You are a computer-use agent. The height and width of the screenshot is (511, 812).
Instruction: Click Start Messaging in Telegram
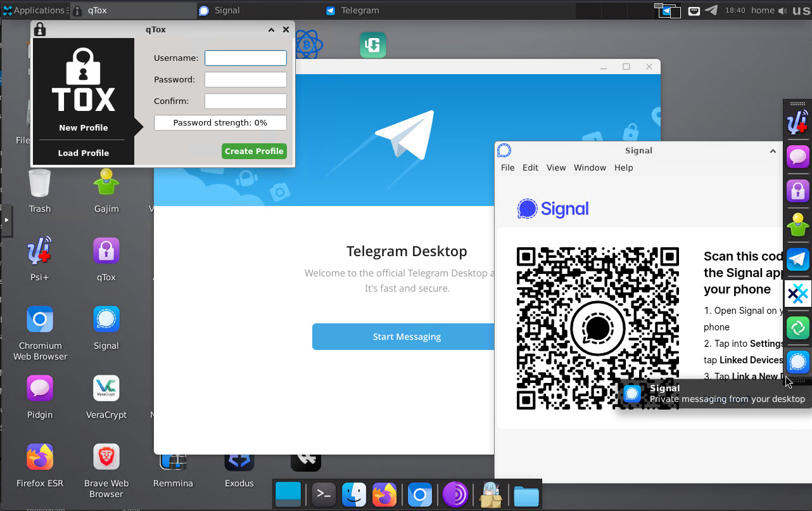407,337
